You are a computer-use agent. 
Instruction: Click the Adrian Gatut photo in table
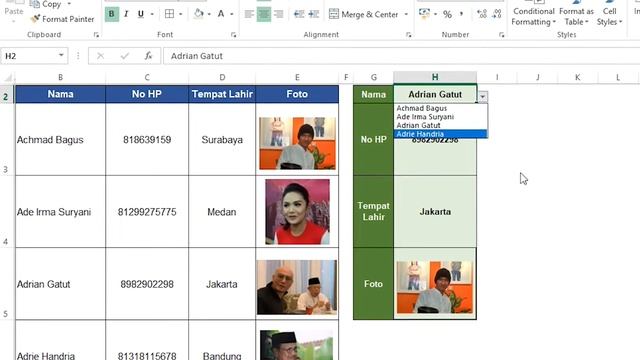(297, 287)
